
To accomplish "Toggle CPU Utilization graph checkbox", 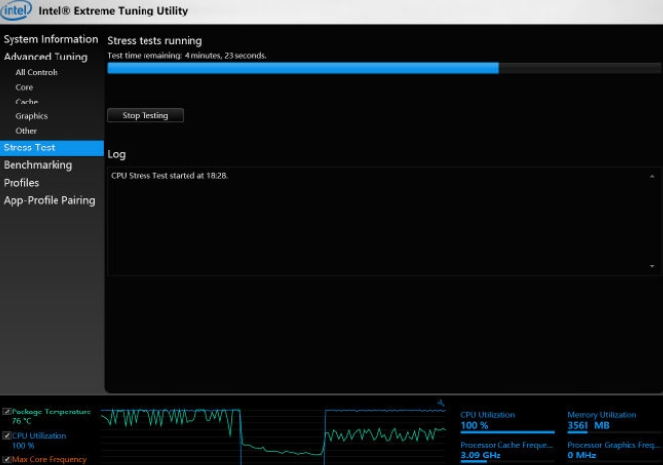I will [7, 436].
